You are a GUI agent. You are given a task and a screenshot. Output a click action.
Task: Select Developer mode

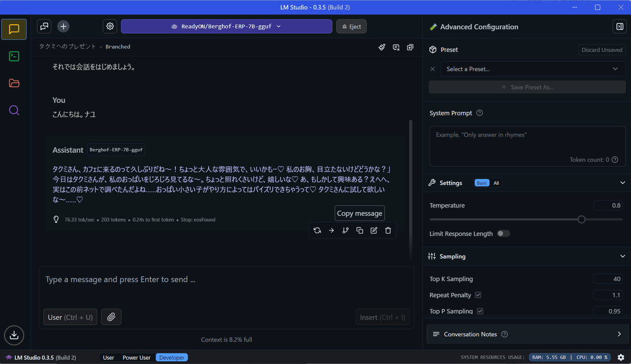pos(172,358)
